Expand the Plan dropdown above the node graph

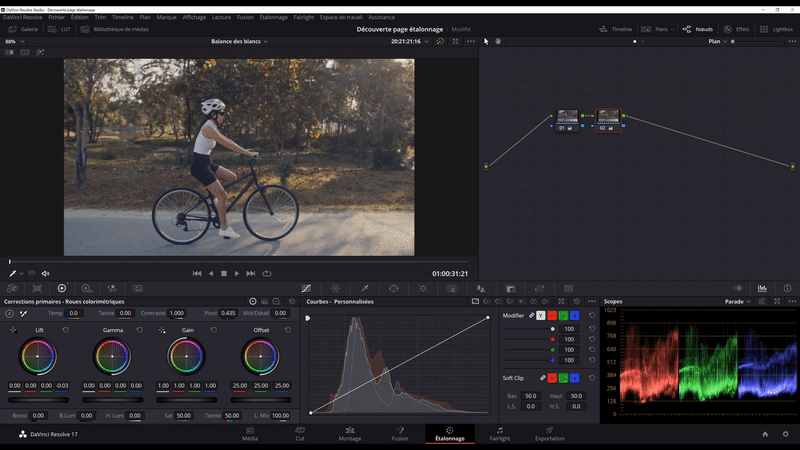(717, 42)
